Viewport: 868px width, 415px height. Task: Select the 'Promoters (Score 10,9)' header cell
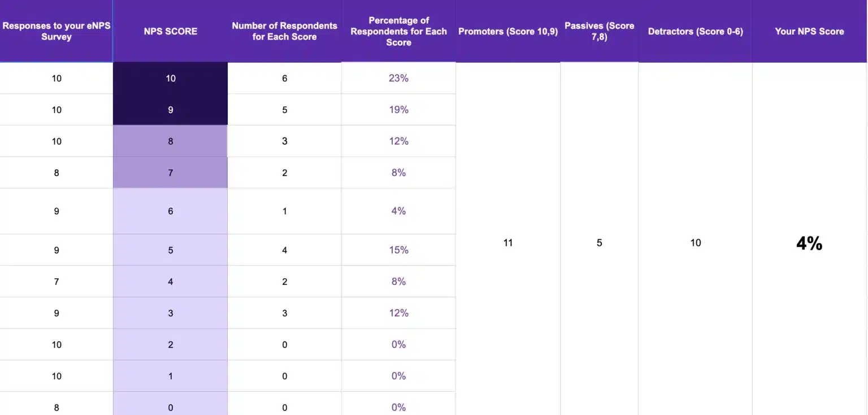click(507, 31)
